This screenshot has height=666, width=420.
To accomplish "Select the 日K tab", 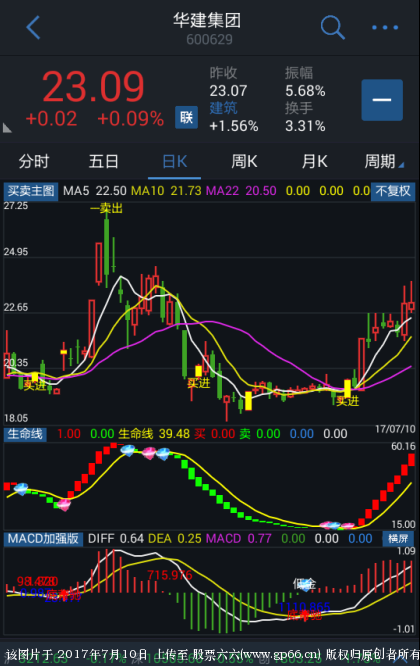I will pyautogui.click(x=175, y=162).
